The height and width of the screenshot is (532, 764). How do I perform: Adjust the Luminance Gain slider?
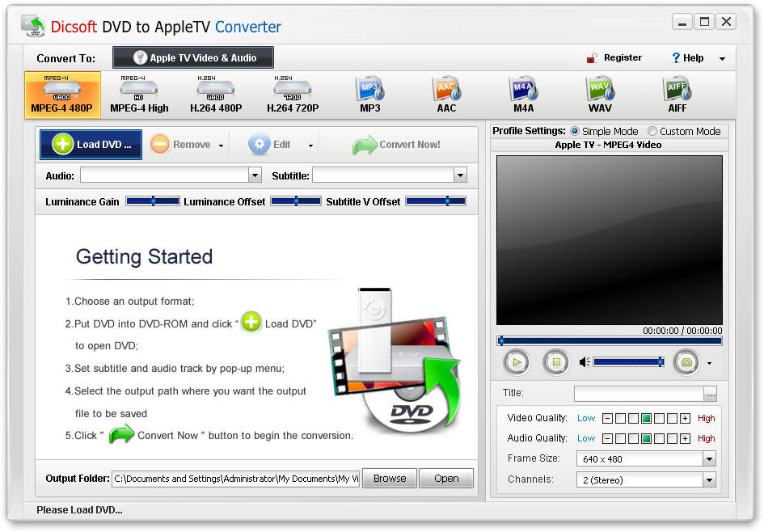pos(153,201)
